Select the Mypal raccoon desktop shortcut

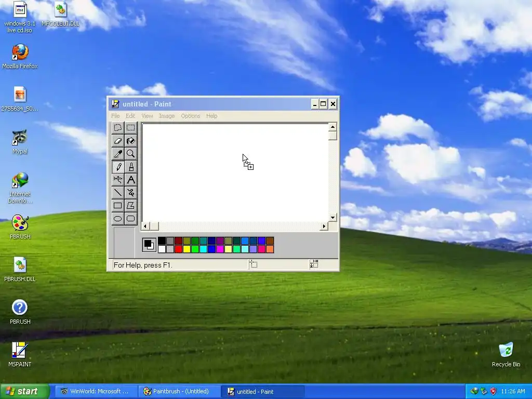click(20, 141)
